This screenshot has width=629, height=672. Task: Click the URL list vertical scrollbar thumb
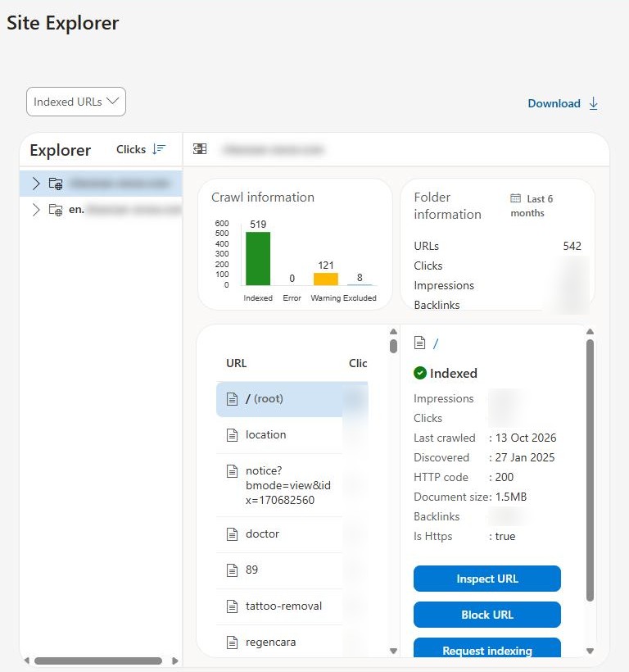(x=393, y=346)
